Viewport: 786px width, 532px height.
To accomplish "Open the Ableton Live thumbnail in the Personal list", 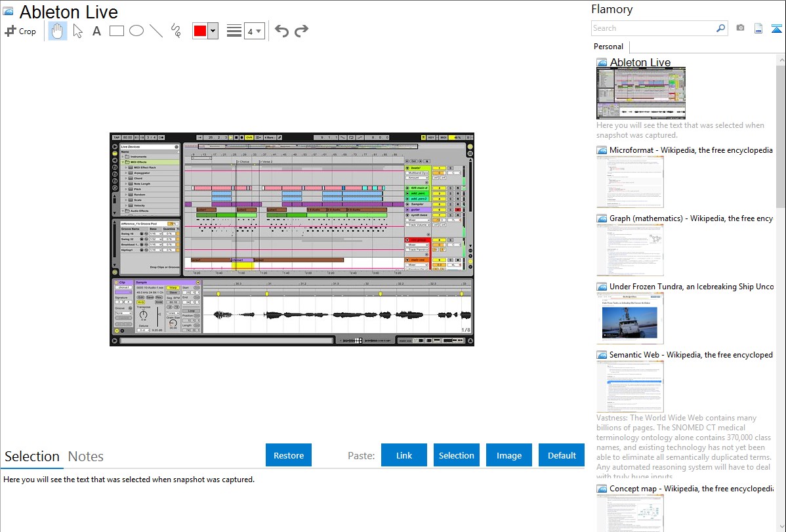I will point(641,93).
